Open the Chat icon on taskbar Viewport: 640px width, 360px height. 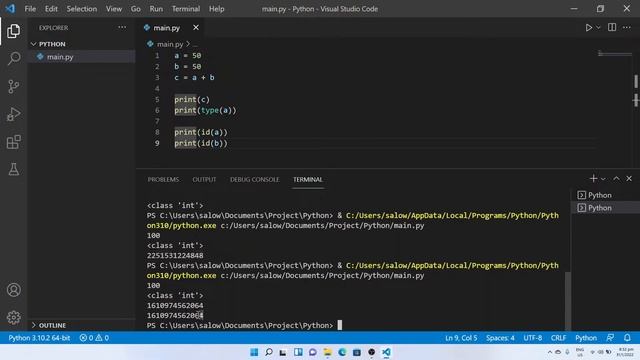(313, 352)
